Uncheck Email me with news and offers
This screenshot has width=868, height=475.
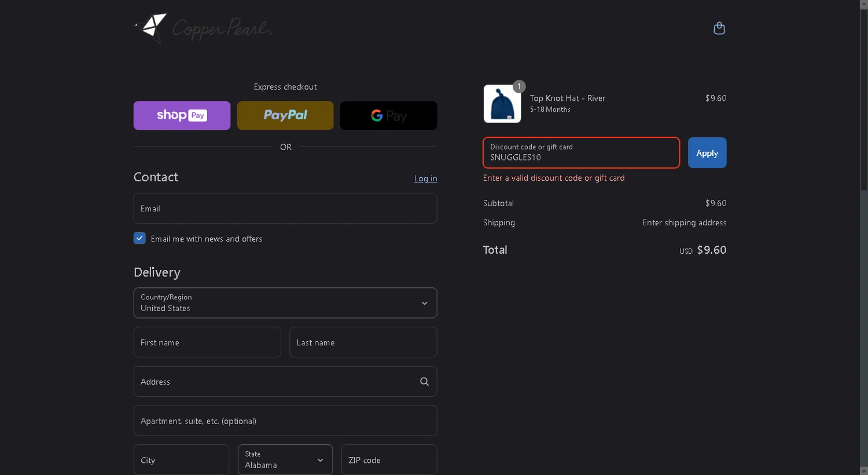pos(139,238)
